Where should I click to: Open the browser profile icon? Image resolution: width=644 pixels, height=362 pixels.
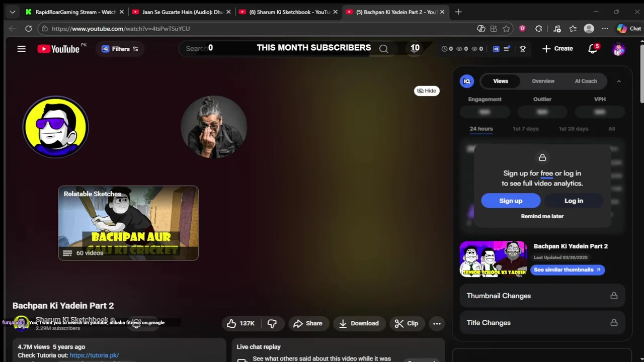pos(589,29)
